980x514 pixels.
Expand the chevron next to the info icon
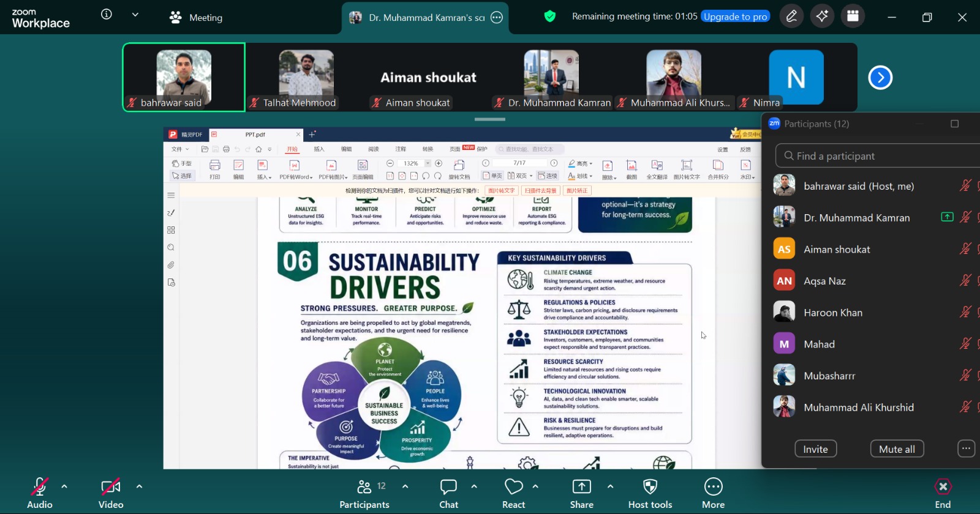135,14
